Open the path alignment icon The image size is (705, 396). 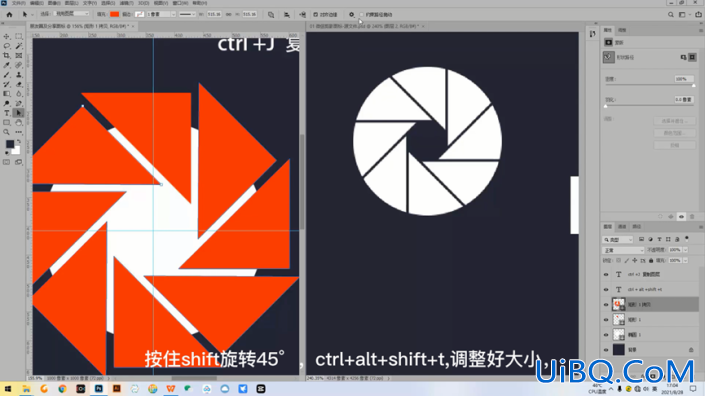286,14
